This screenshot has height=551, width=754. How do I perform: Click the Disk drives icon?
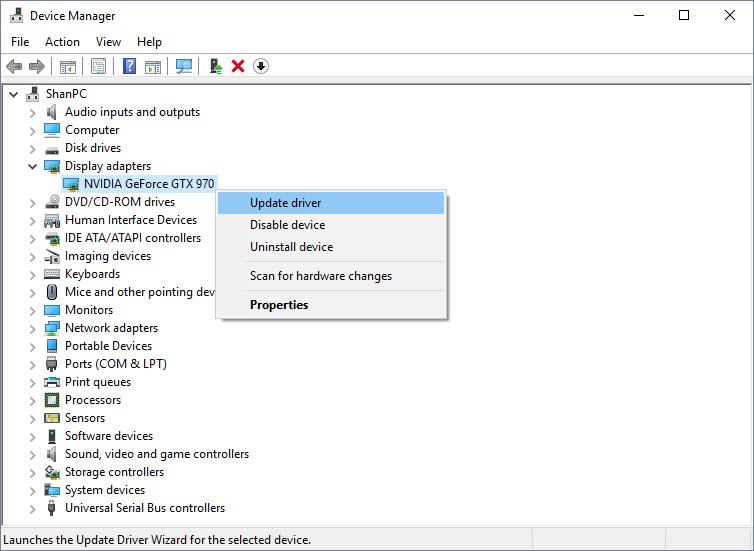tap(51, 150)
